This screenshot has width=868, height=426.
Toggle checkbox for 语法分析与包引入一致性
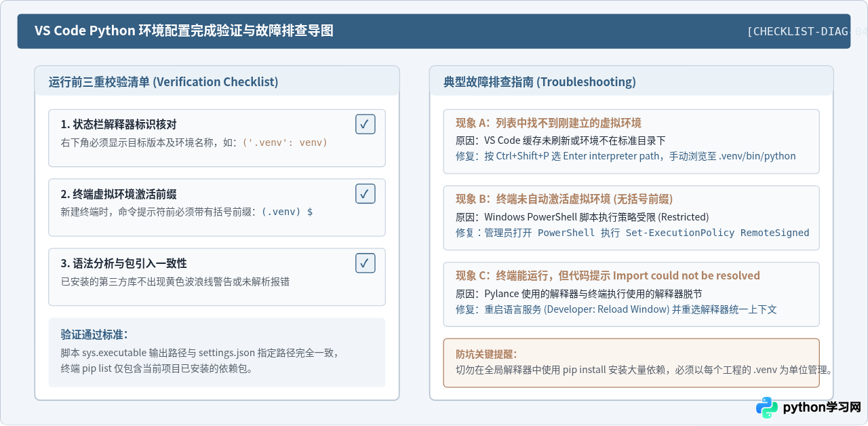366,263
